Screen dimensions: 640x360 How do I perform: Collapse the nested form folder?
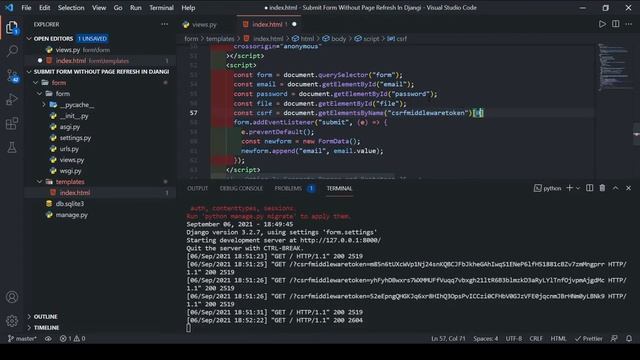pos(40,94)
